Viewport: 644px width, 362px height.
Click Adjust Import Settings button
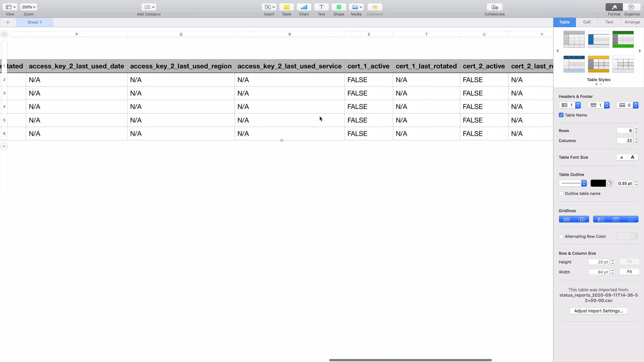pos(598,311)
